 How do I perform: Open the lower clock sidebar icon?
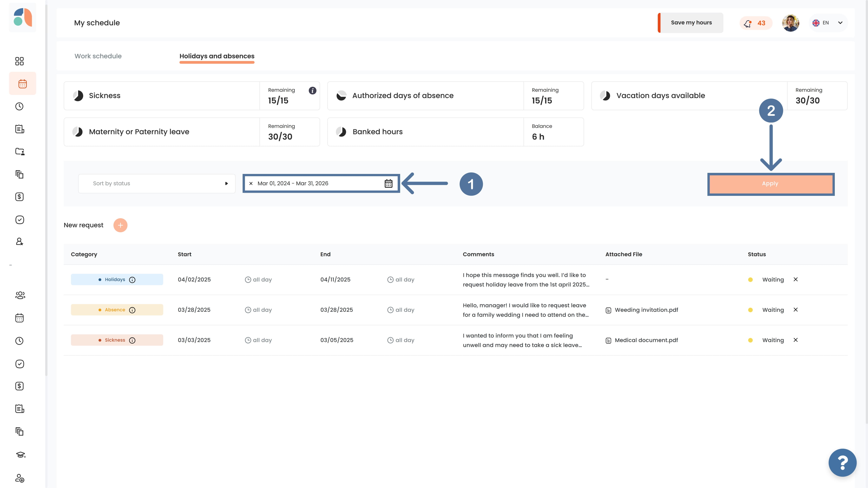tap(20, 341)
